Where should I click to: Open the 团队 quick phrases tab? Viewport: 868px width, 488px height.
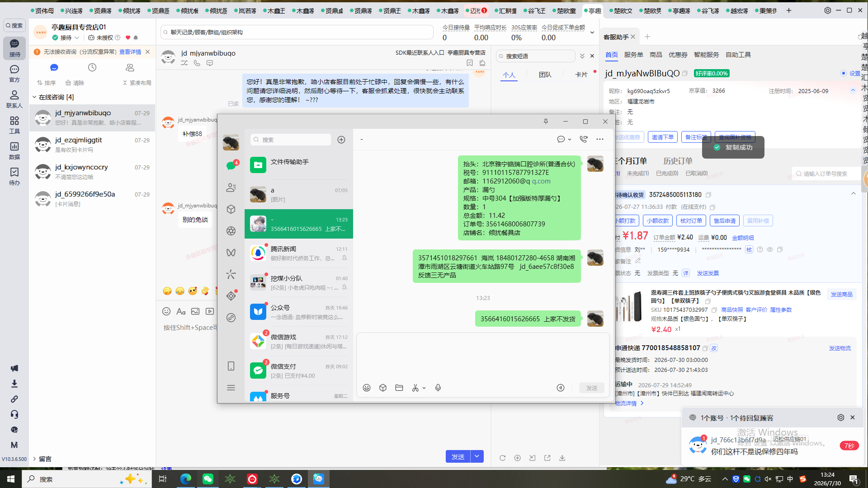(x=545, y=75)
